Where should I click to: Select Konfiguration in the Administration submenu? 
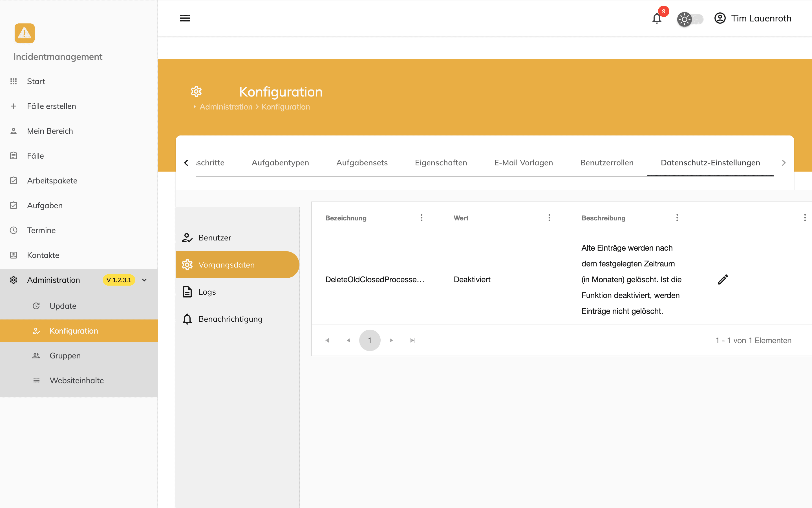(79, 331)
